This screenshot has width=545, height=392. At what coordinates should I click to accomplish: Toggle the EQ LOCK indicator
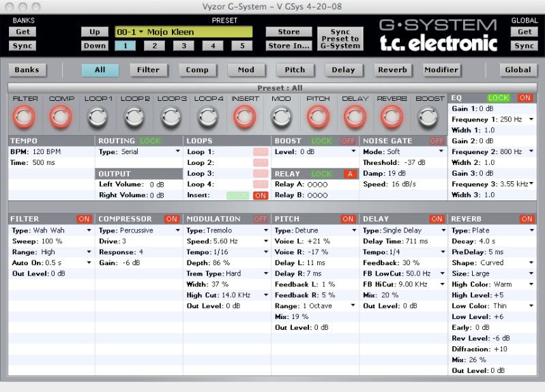(x=499, y=98)
